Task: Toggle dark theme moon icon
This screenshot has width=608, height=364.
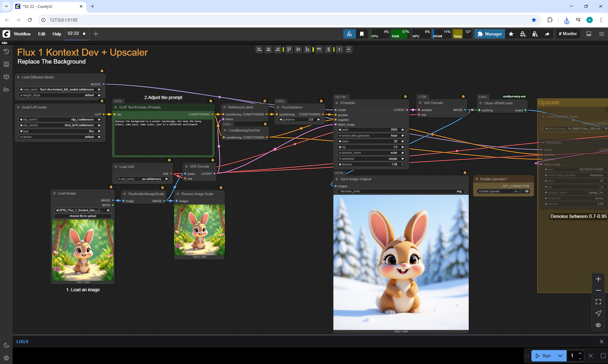Action: (6, 345)
